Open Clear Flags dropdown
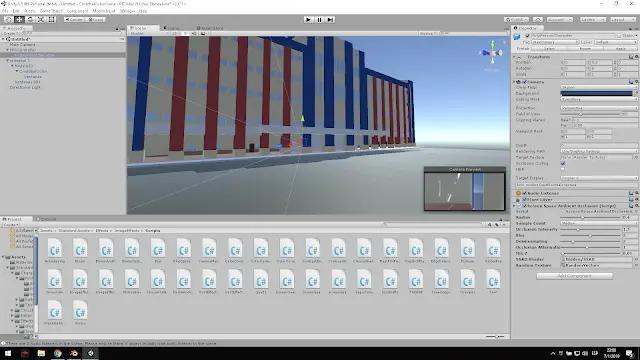Image resolution: width=640 pixels, height=360 pixels. point(599,87)
